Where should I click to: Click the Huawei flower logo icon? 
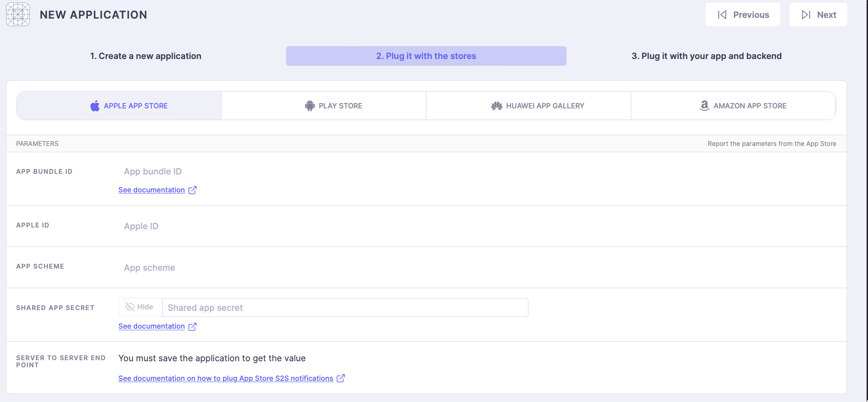point(497,106)
